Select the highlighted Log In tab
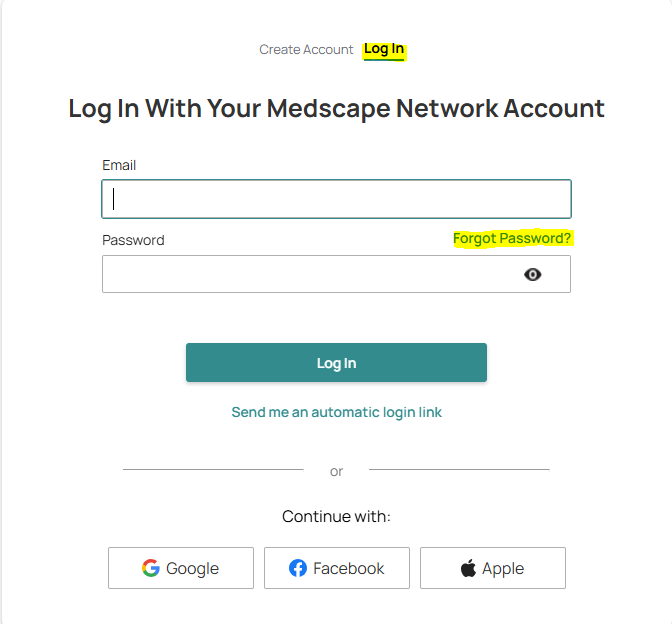Screen dimensions: 672x624 (x=384, y=49)
